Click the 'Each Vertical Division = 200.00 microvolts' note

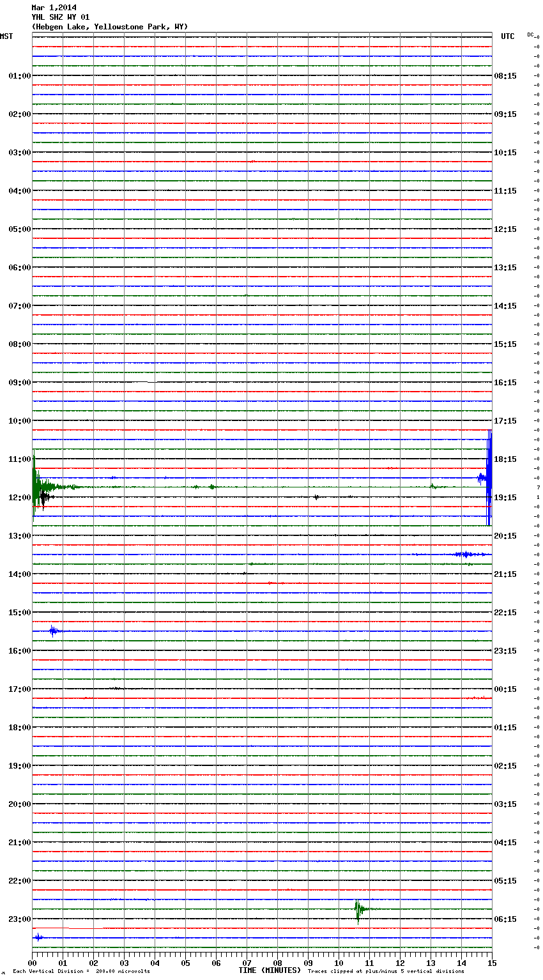click(x=81, y=971)
